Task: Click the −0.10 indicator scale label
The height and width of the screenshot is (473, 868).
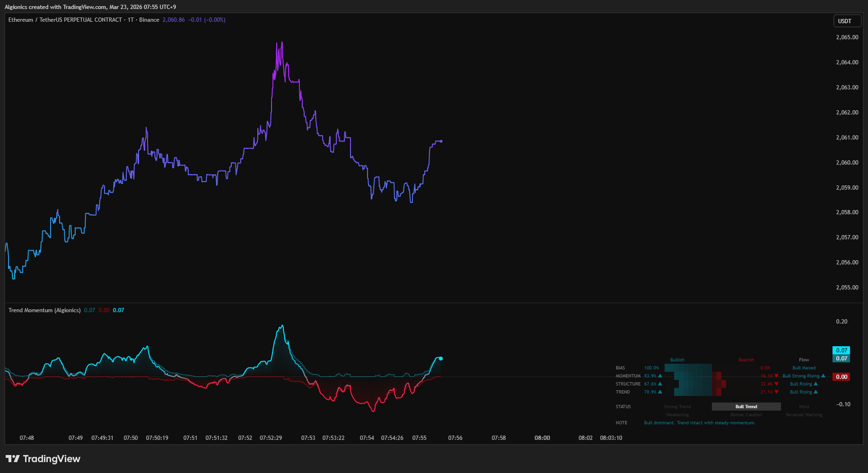Action: [x=843, y=404]
